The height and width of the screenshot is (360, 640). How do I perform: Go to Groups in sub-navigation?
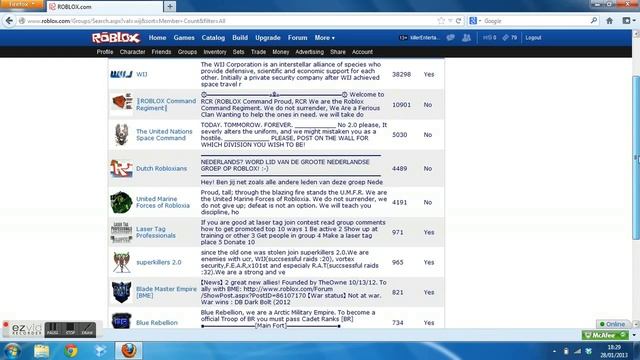187,52
